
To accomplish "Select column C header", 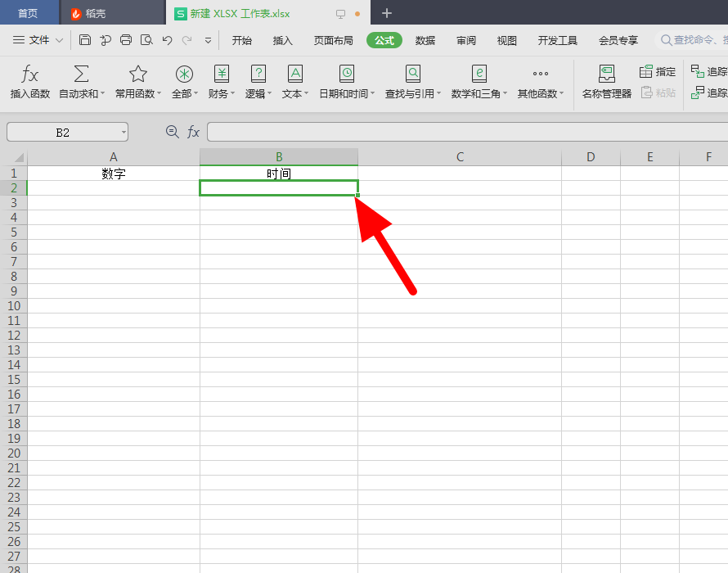I will click(460, 157).
